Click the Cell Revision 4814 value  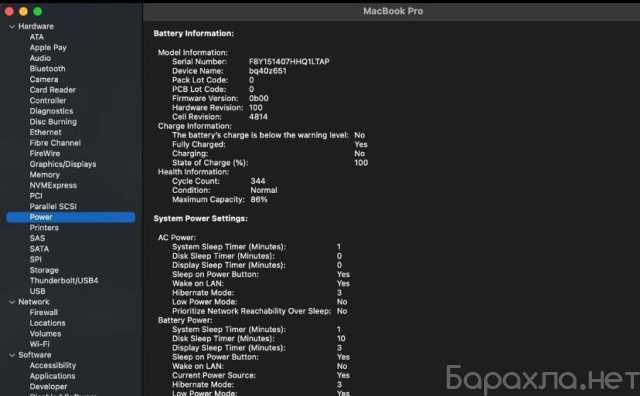pyautogui.click(x=258, y=117)
